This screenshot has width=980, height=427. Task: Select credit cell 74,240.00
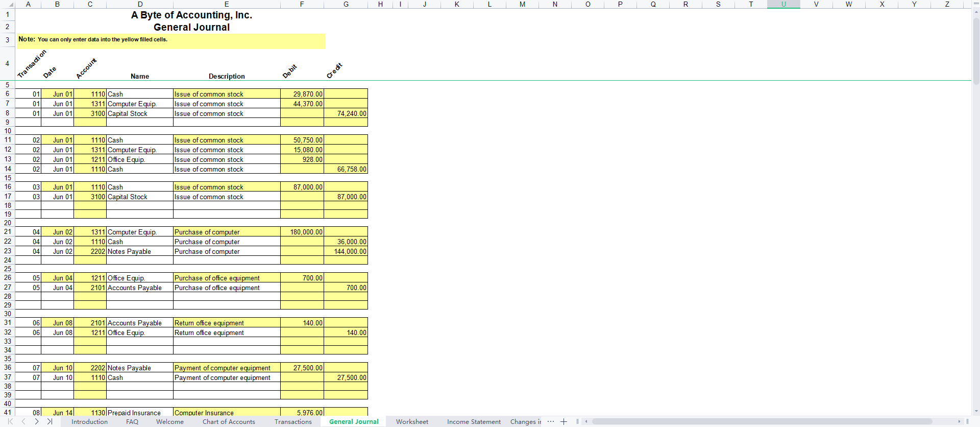coord(346,113)
